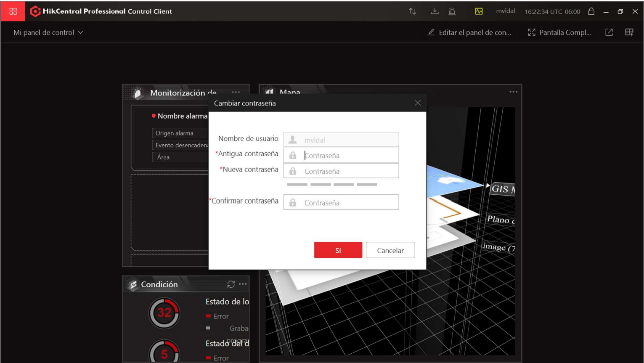
Task: Focus the Nueva contraseña field
Action: tap(341, 171)
